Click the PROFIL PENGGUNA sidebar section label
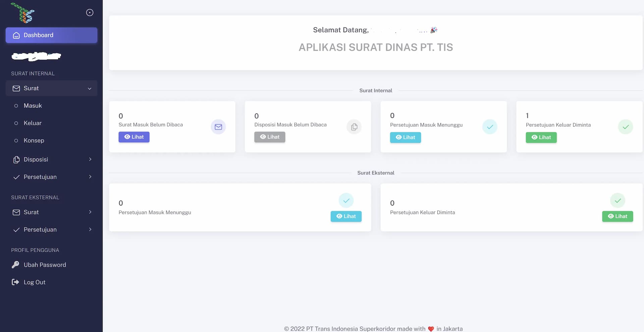Image resolution: width=644 pixels, height=332 pixels. pos(35,250)
